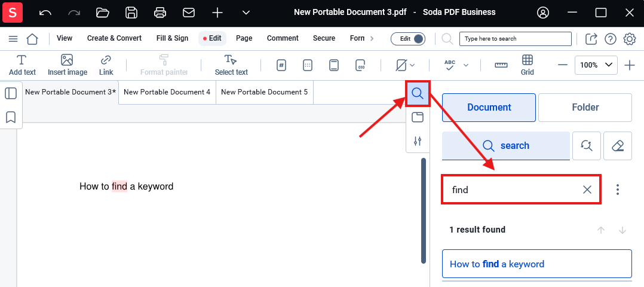Click the whiteout diagonal page icon
The width and height of the screenshot is (644, 287).
[x=401, y=65]
